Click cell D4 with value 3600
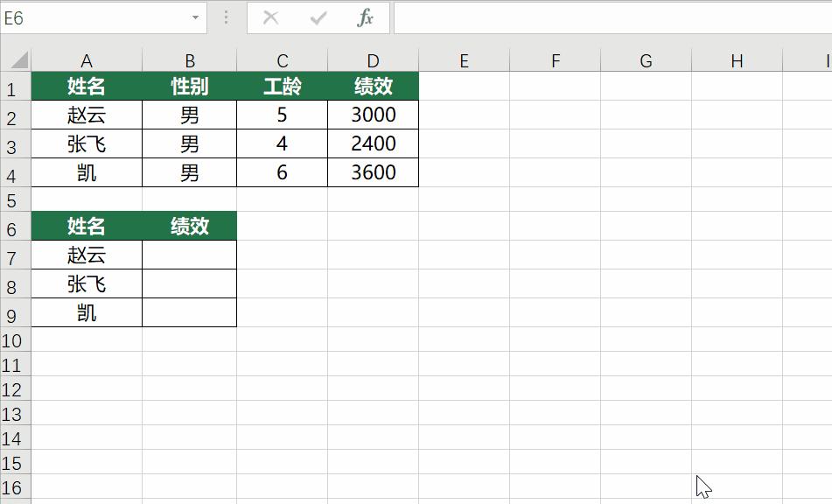The image size is (832, 504). click(373, 171)
